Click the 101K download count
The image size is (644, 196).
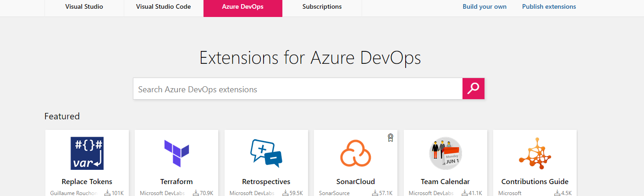118,193
